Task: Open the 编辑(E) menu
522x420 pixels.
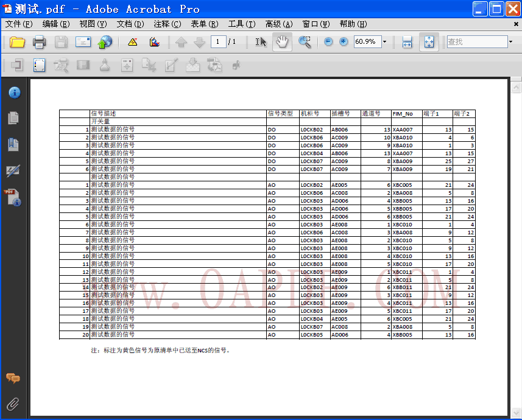Action: pos(56,24)
